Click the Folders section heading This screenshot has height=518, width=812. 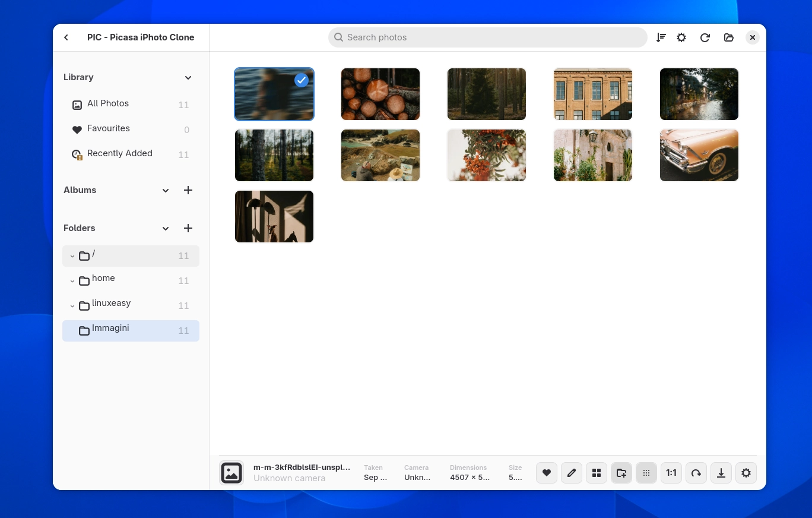pyautogui.click(x=80, y=228)
